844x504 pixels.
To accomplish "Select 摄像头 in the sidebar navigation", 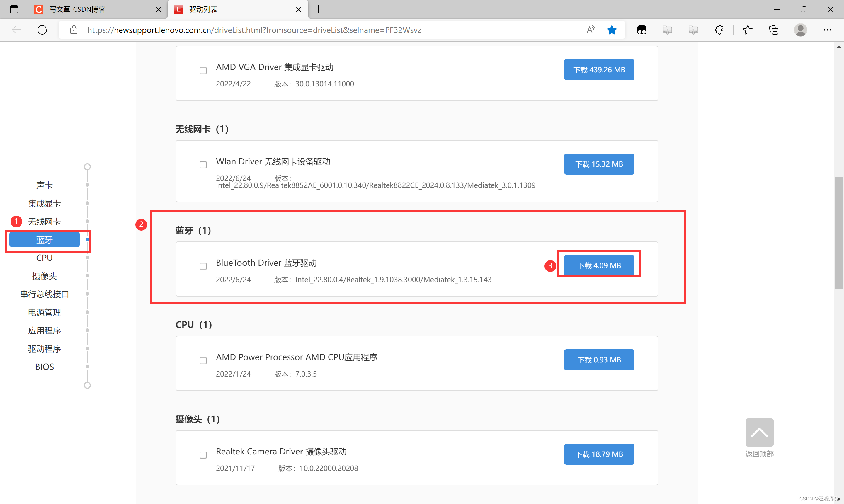I will point(45,276).
